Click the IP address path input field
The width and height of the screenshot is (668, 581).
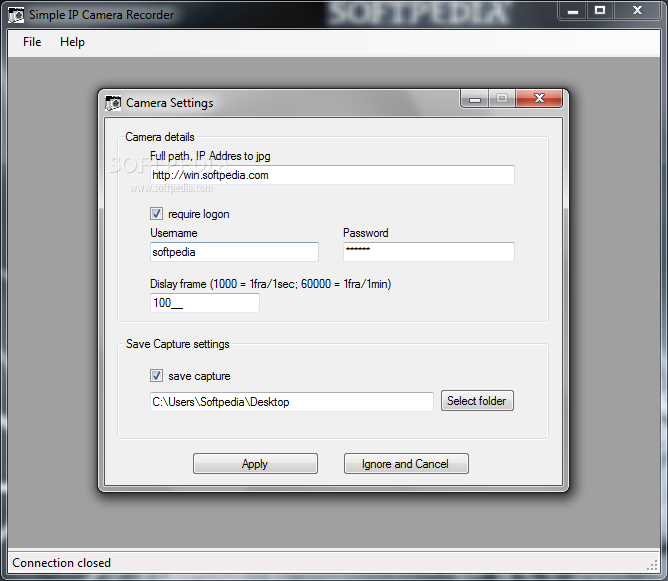click(332, 175)
